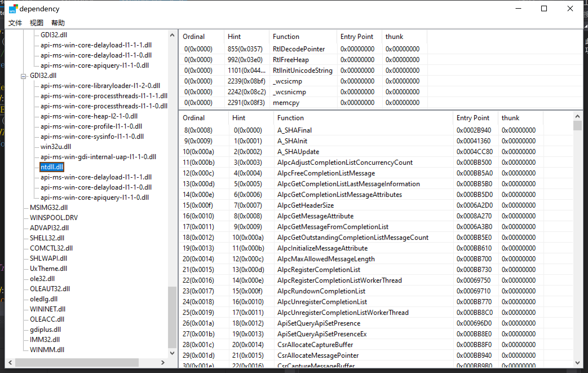
Task: Select ntdll.dll in the tree
Action: (52, 167)
